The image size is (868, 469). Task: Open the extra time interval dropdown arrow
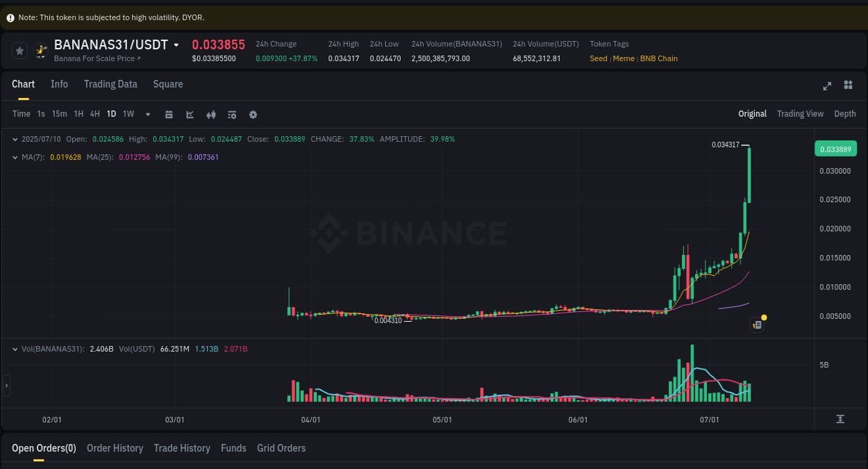pos(147,114)
